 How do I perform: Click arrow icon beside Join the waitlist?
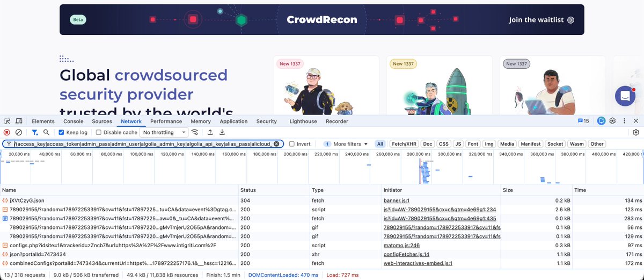[x=570, y=20]
